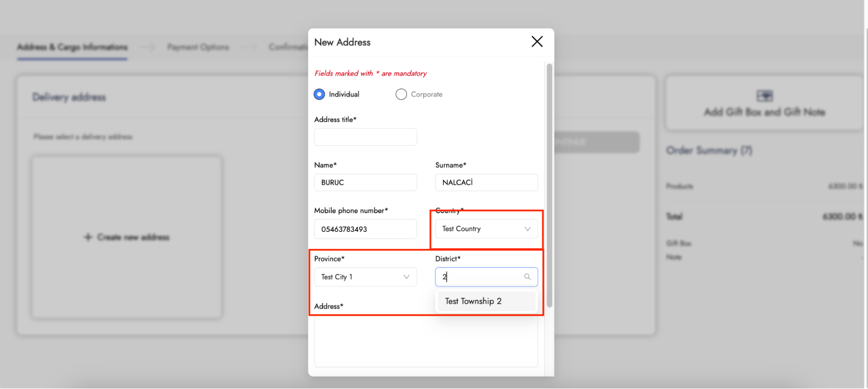Open the Province dropdown showing Test City 1
The height and width of the screenshot is (389, 868).
360,277
